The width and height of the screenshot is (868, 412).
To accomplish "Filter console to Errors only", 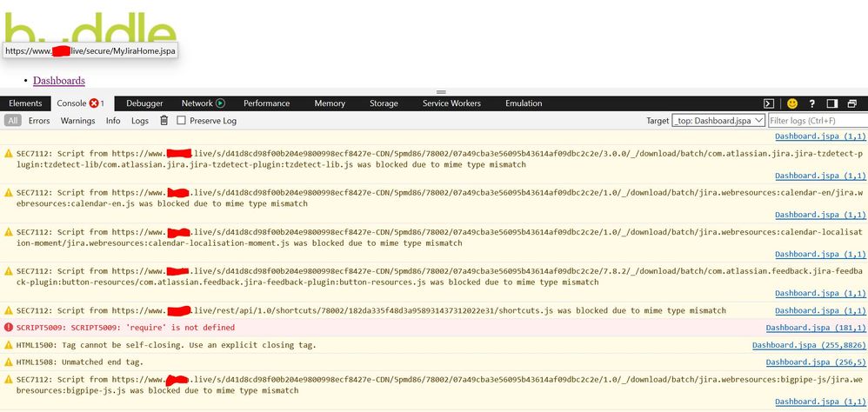I will coord(39,121).
